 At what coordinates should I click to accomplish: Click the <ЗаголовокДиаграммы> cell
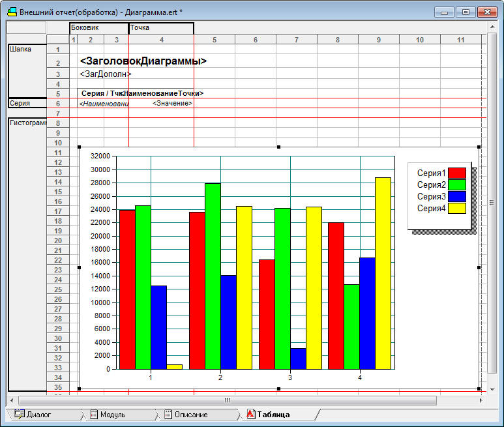coord(143,61)
